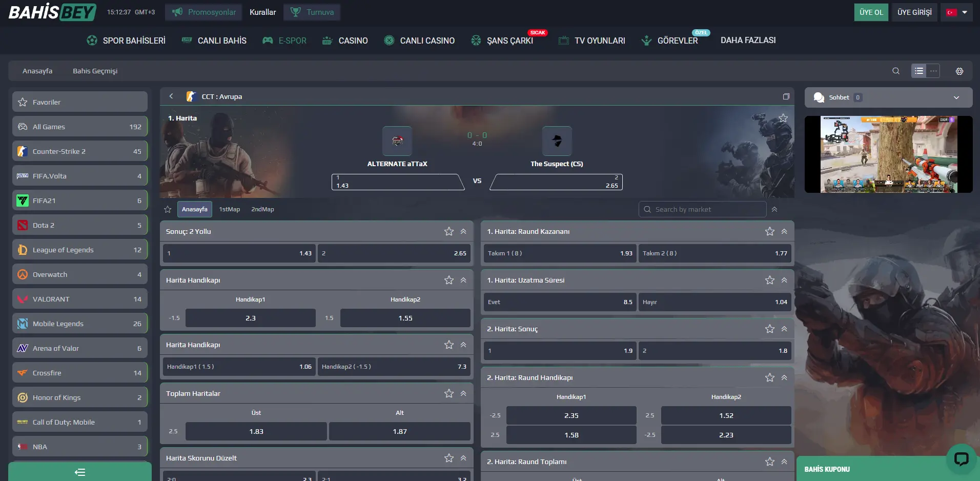
Task: Click the ÜYE OL button
Action: point(871,12)
